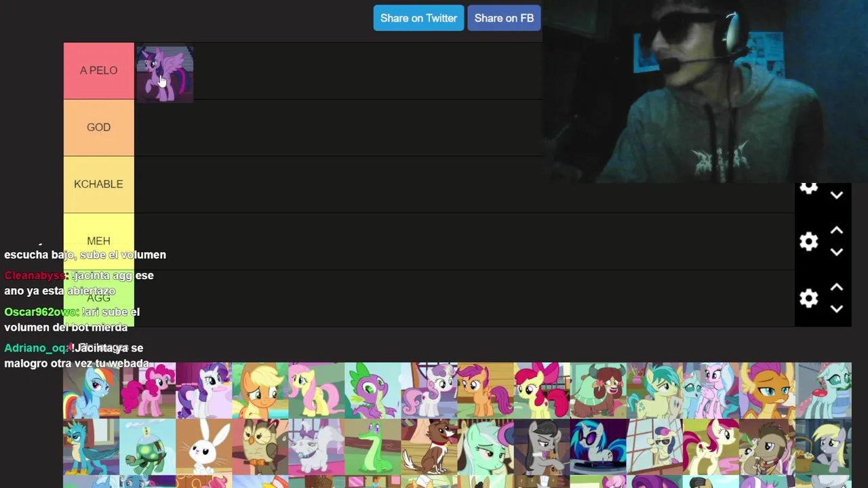The height and width of the screenshot is (488, 868).
Task: Pick the Sweetie Belle filly thumbnail
Action: (429, 390)
